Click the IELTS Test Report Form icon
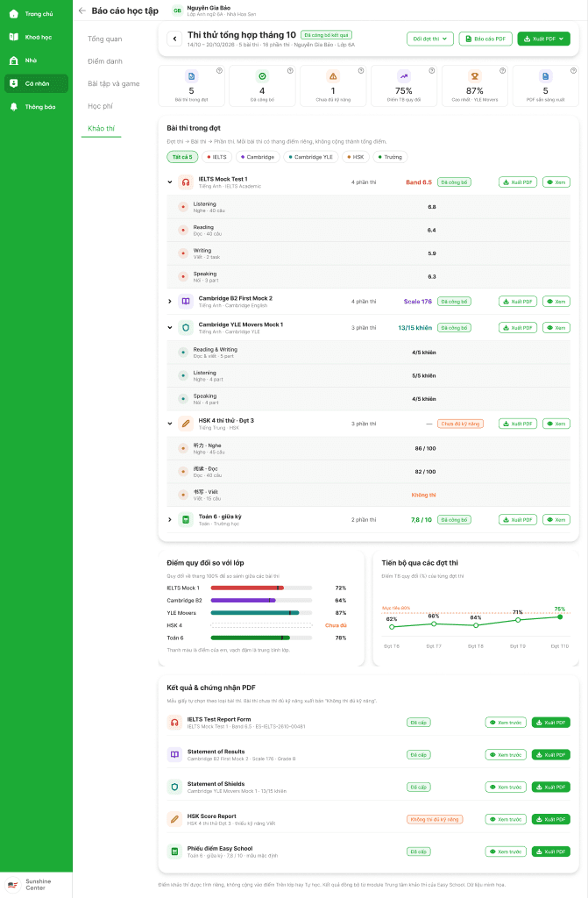This screenshot has width=588, height=898. pyautogui.click(x=174, y=723)
